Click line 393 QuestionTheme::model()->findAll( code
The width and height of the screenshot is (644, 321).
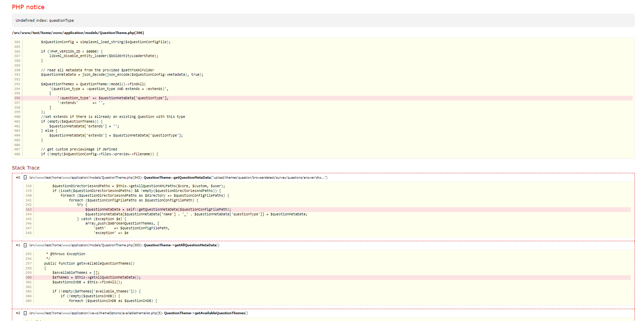tap(94, 84)
